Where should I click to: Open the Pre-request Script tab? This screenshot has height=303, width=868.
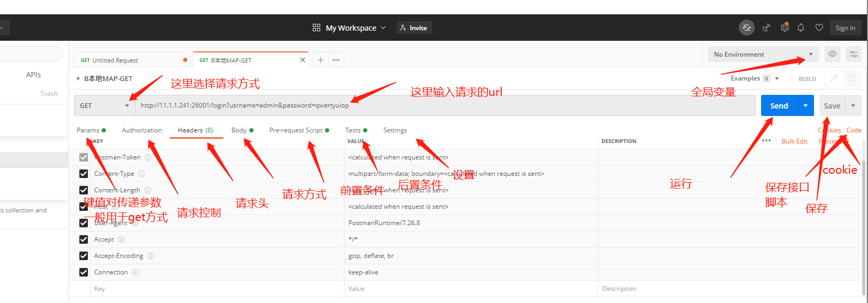(x=299, y=130)
